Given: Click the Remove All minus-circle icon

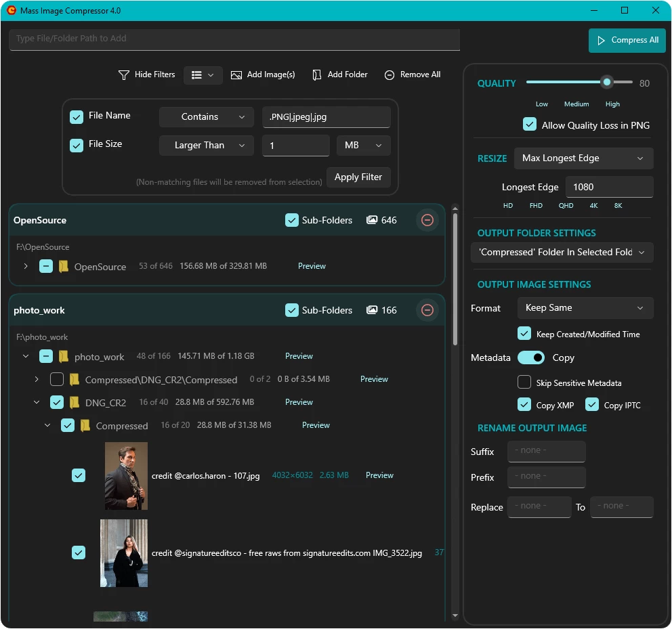Looking at the screenshot, I should (390, 75).
